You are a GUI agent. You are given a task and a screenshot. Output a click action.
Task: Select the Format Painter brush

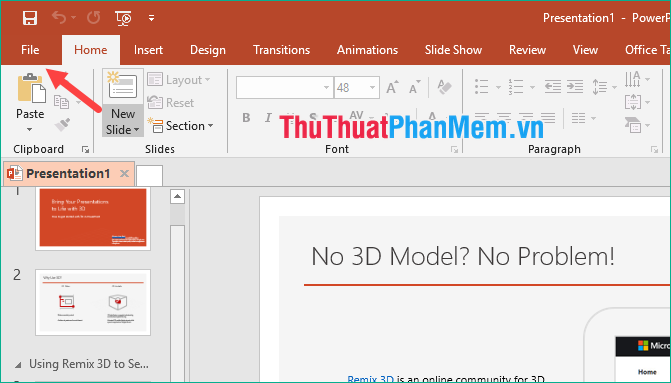62,125
